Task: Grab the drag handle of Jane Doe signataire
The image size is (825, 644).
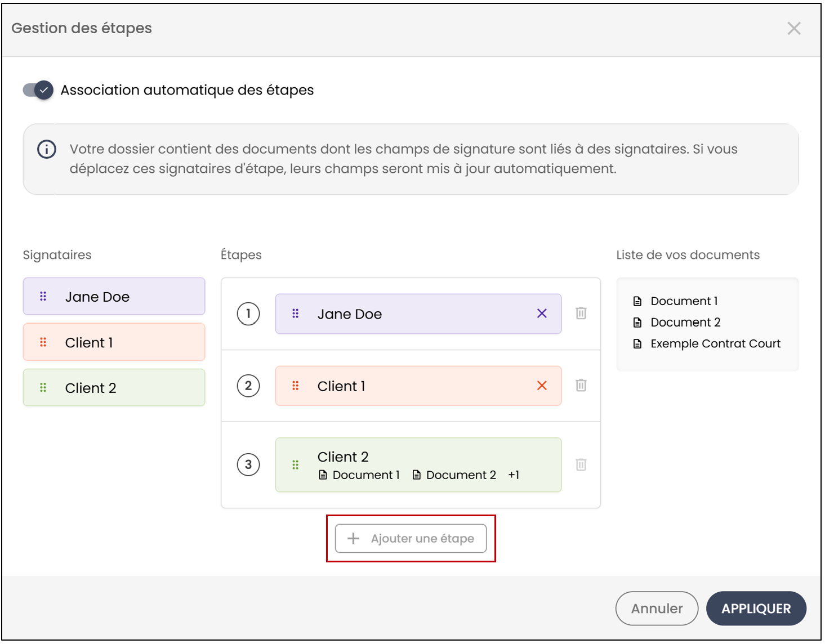Action: coord(43,296)
